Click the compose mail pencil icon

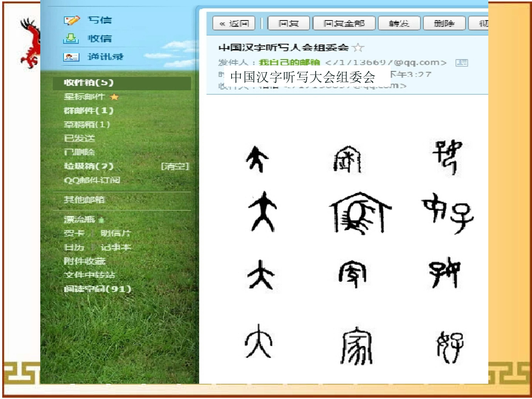point(72,20)
